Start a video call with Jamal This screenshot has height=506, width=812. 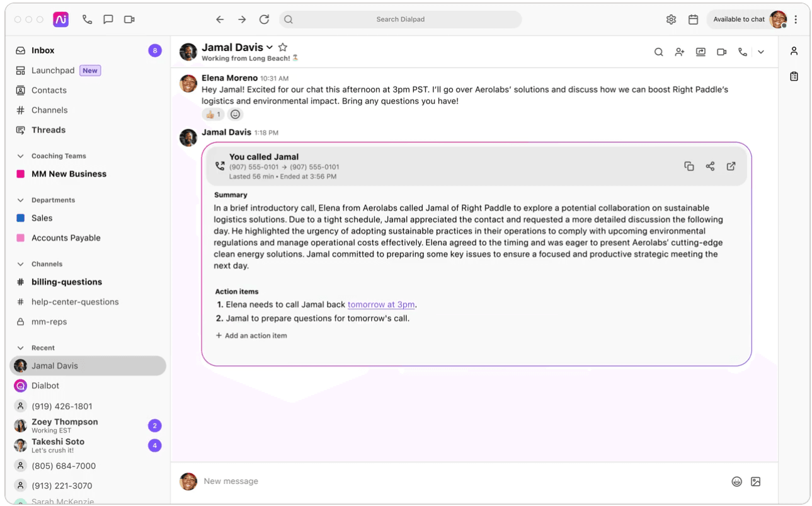[x=721, y=52]
